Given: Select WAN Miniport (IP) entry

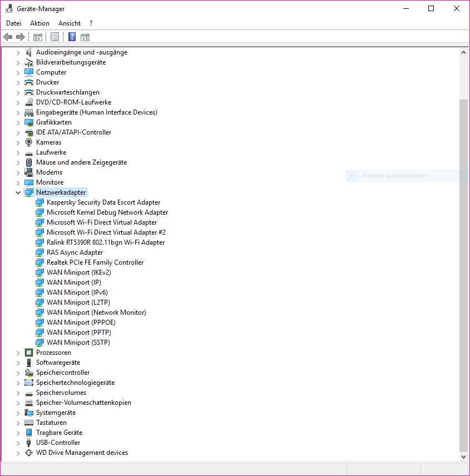Looking at the screenshot, I should click(x=74, y=282).
